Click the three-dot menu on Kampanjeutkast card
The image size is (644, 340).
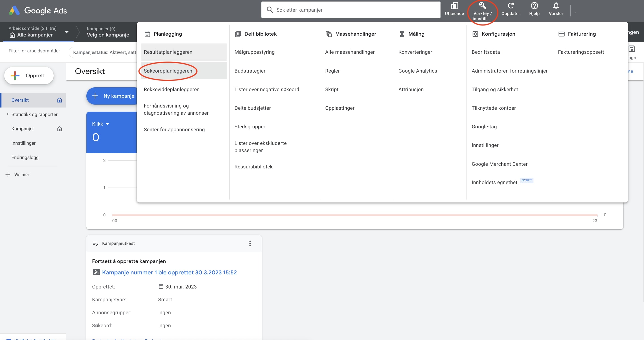pyautogui.click(x=250, y=243)
